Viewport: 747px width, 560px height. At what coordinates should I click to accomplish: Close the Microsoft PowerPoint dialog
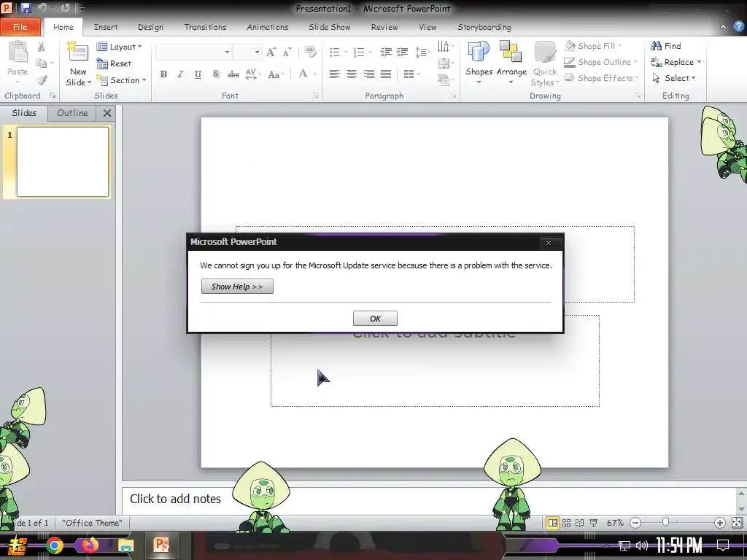(549, 243)
